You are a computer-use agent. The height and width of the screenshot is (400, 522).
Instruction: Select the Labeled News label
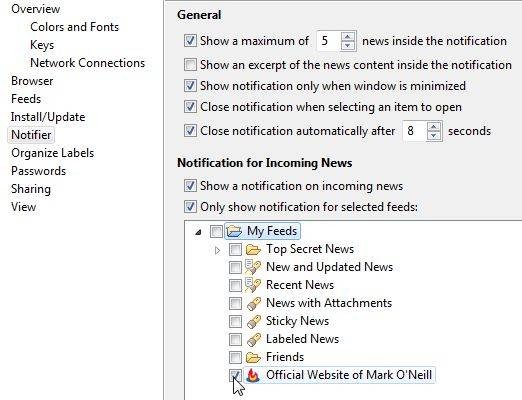302,339
